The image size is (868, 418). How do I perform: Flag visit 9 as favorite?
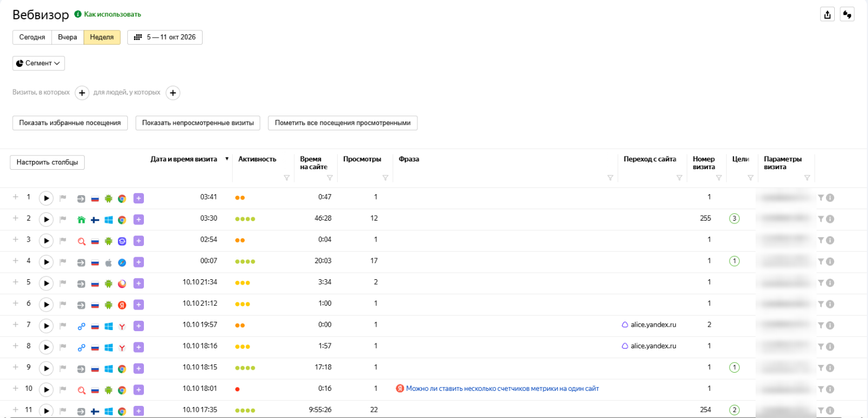click(x=63, y=368)
